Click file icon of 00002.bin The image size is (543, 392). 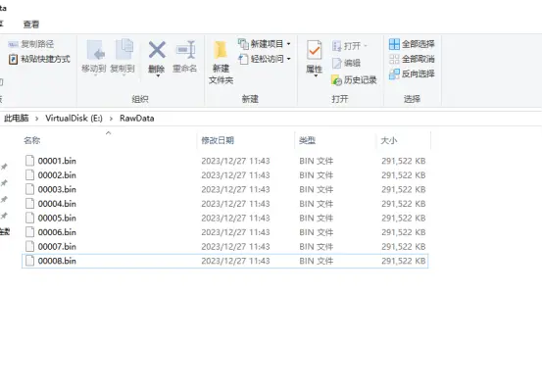click(x=30, y=174)
